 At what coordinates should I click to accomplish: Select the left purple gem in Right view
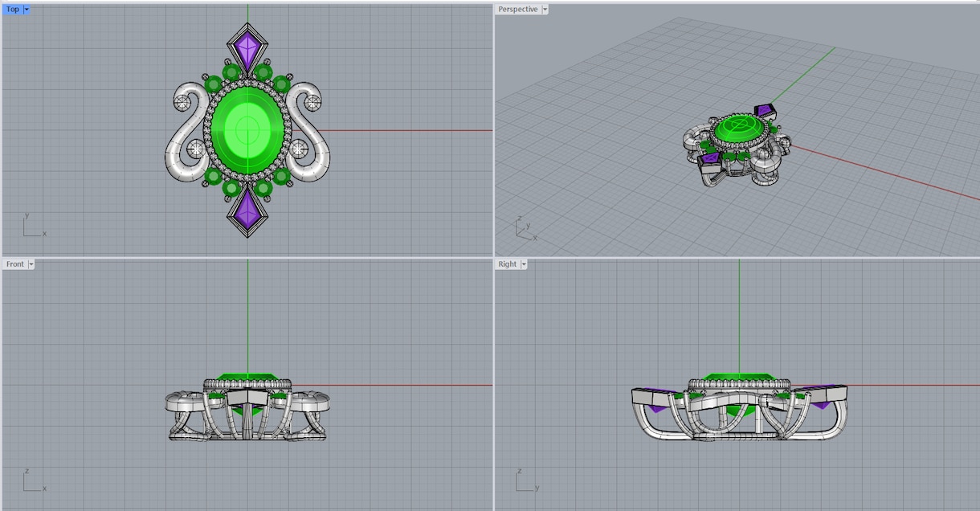[x=657, y=407]
